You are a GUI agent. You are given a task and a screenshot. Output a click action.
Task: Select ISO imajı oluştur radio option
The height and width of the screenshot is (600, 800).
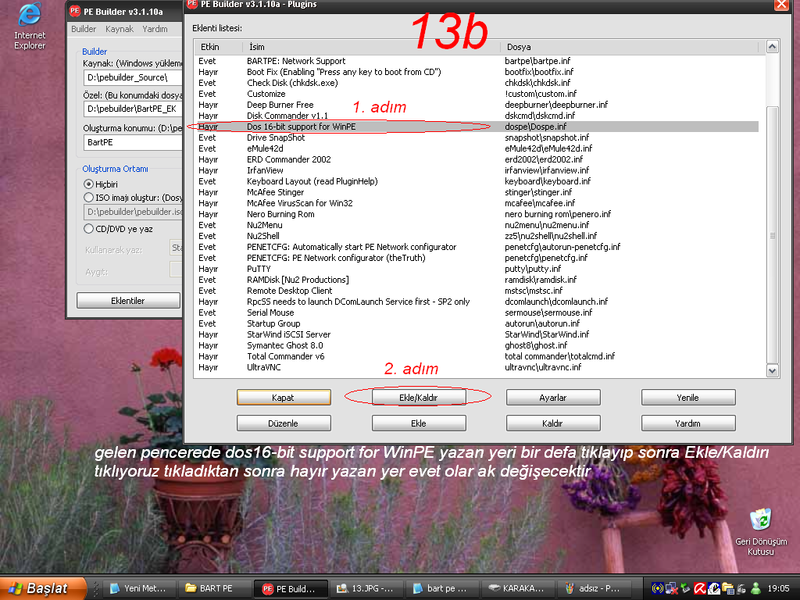88,197
